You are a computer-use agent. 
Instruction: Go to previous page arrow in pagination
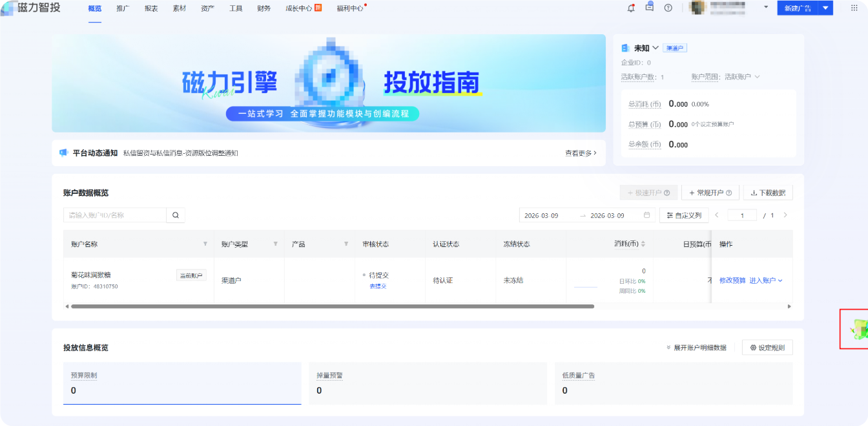pyautogui.click(x=717, y=215)
